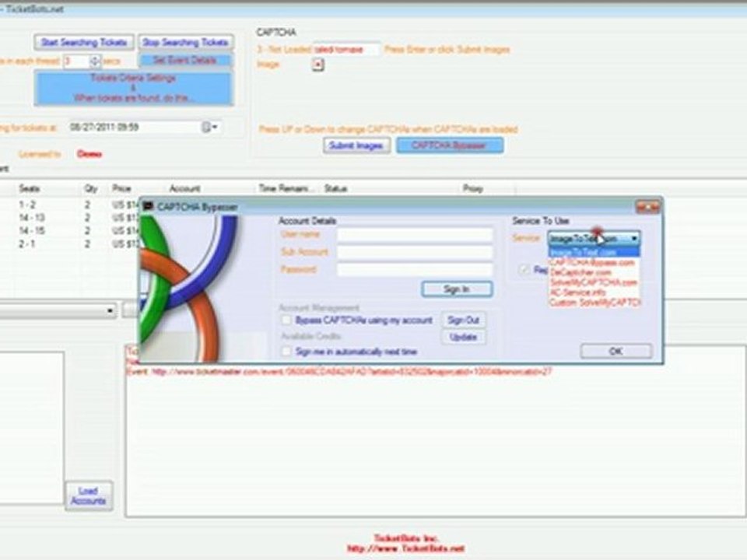This screenshot has height=560, width=747.
Task: Open Set Event Details
Action: click(185, 61)
